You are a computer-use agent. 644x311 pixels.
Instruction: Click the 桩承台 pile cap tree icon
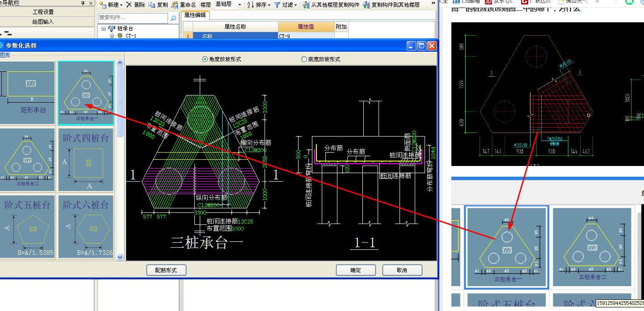pos(112,29)
